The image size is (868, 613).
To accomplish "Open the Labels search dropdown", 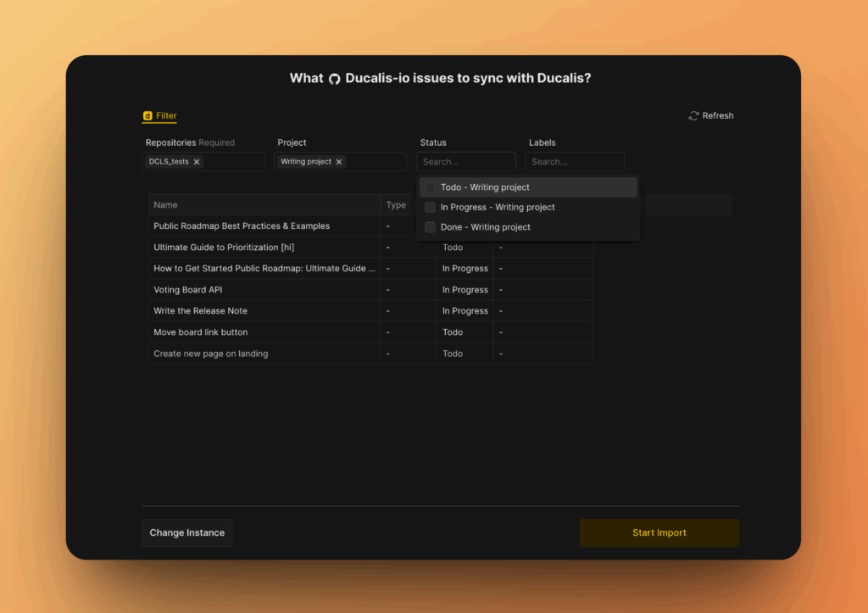I will coord(575,162).
